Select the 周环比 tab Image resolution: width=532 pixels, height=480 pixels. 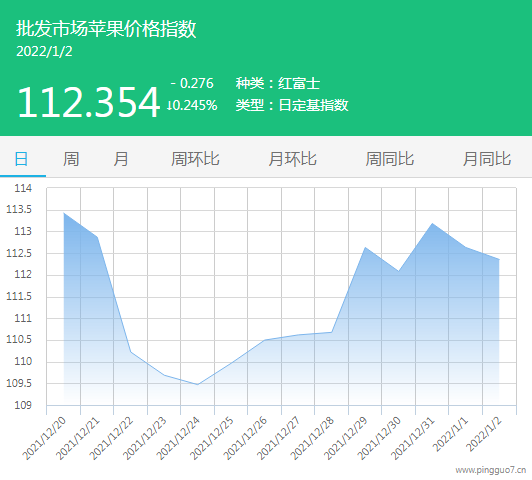coord(195,159)
